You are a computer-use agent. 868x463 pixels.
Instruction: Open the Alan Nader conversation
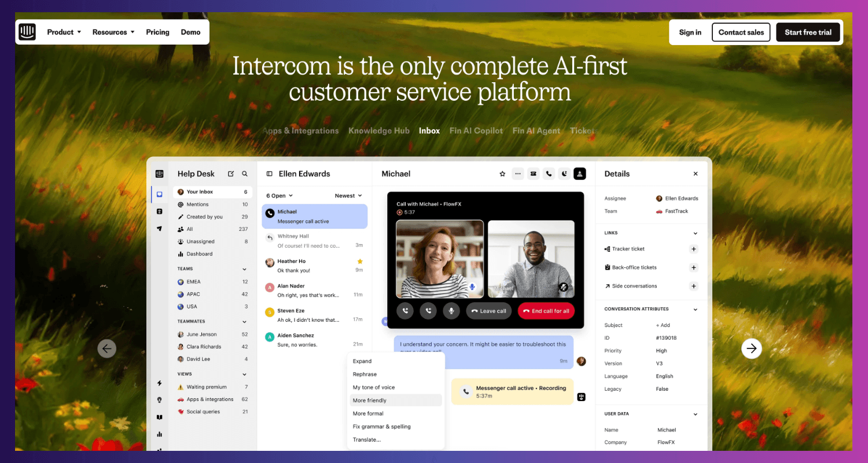coord(314,291)
